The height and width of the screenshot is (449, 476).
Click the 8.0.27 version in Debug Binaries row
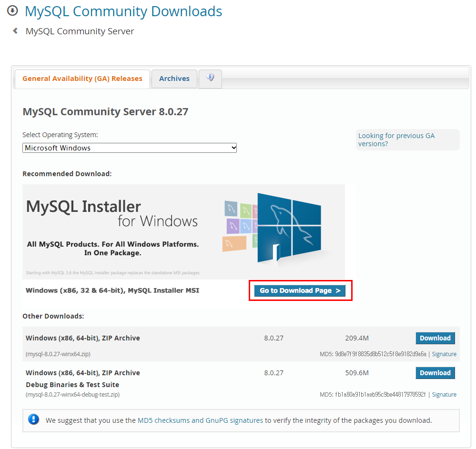click(x=273, y=373)
